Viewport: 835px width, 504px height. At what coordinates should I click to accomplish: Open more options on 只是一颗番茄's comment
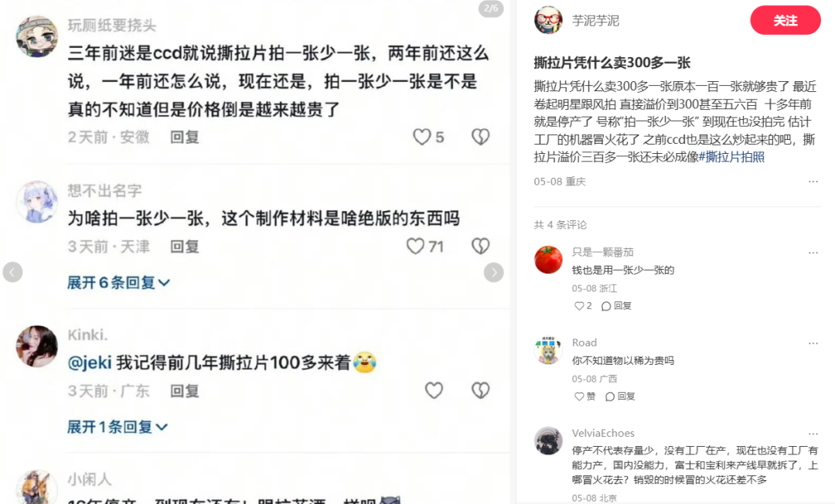point(813,252)
